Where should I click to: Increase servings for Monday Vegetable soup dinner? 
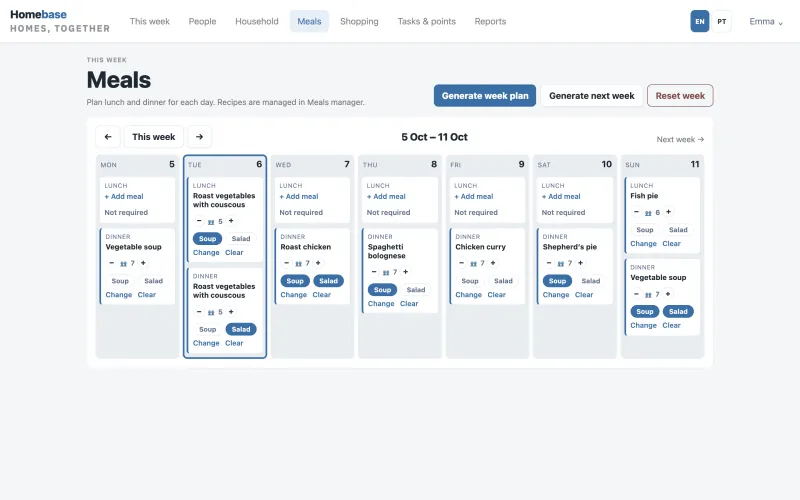[x=143, y=263]
